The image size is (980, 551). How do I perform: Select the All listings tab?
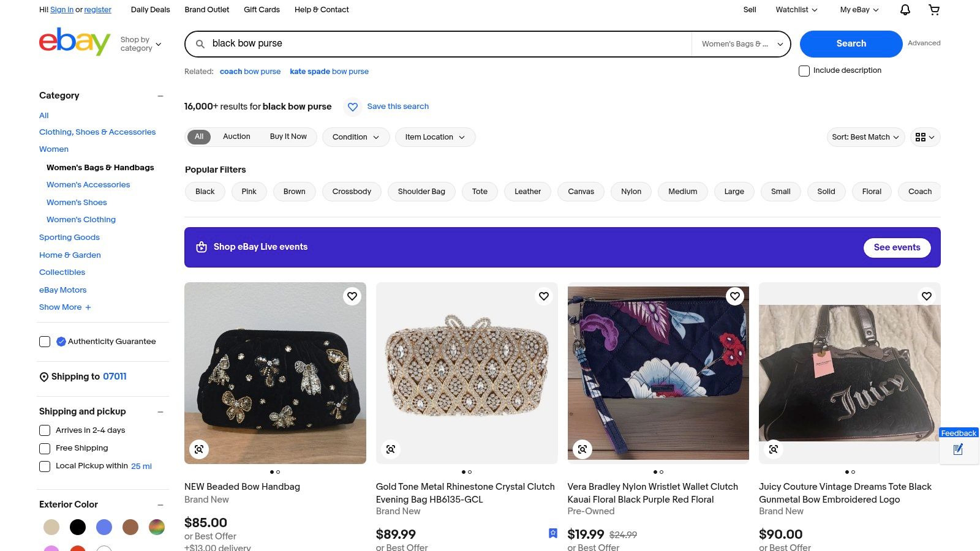[x=199, y=137]
